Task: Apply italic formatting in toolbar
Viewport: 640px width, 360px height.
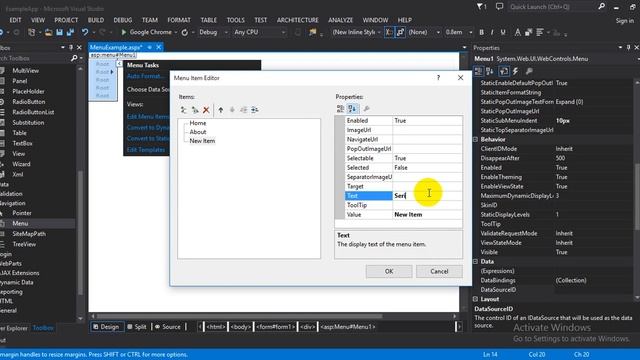Action: pyautogui.click(x=492, y=32)
